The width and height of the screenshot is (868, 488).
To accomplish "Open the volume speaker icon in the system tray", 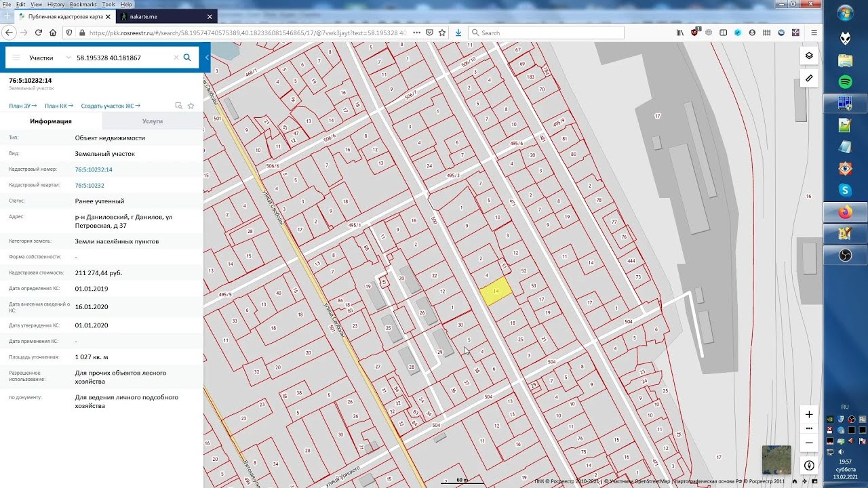I will (x=840, y=451).
